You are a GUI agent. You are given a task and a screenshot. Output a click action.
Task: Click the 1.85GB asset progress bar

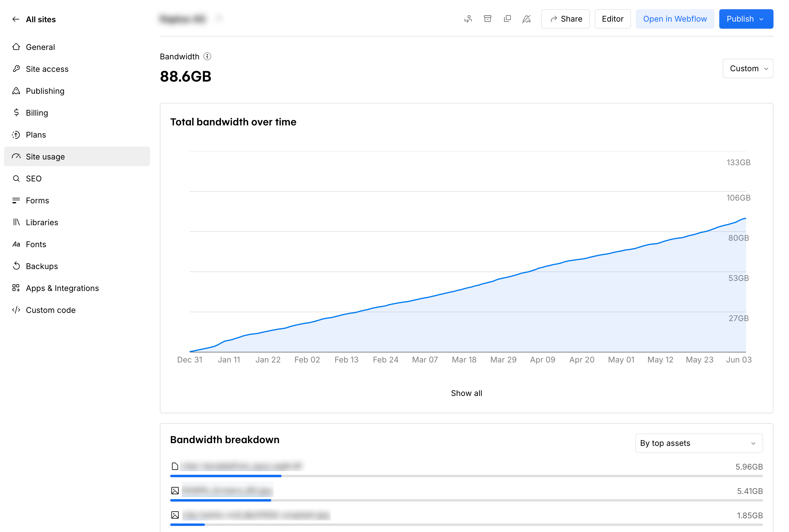click(x=466, y=524)
